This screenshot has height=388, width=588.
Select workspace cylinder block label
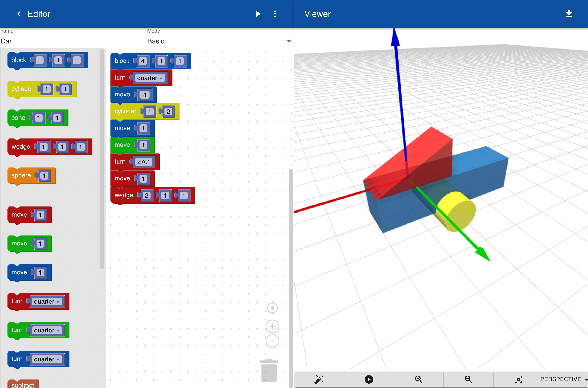pyautogui.click(x=125, y=111)
